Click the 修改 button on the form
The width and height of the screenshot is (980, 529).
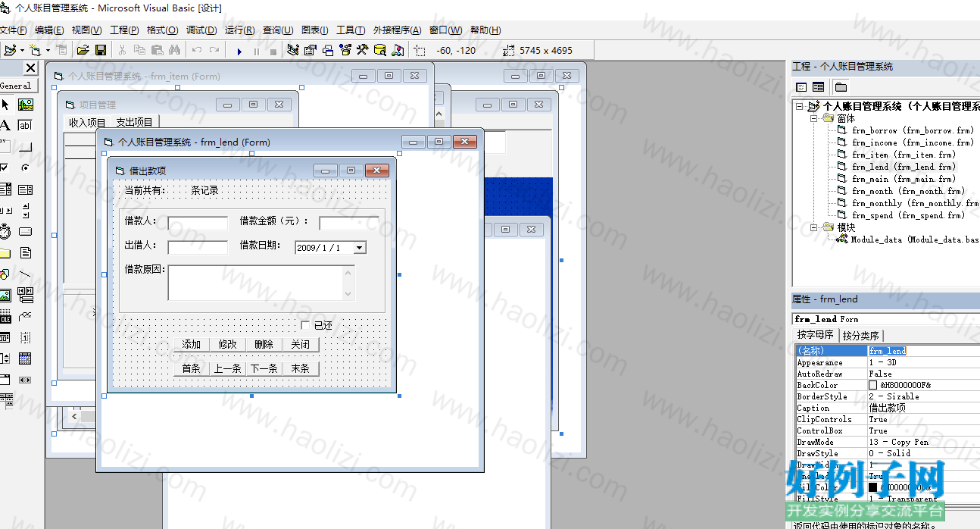click(228, 344)
